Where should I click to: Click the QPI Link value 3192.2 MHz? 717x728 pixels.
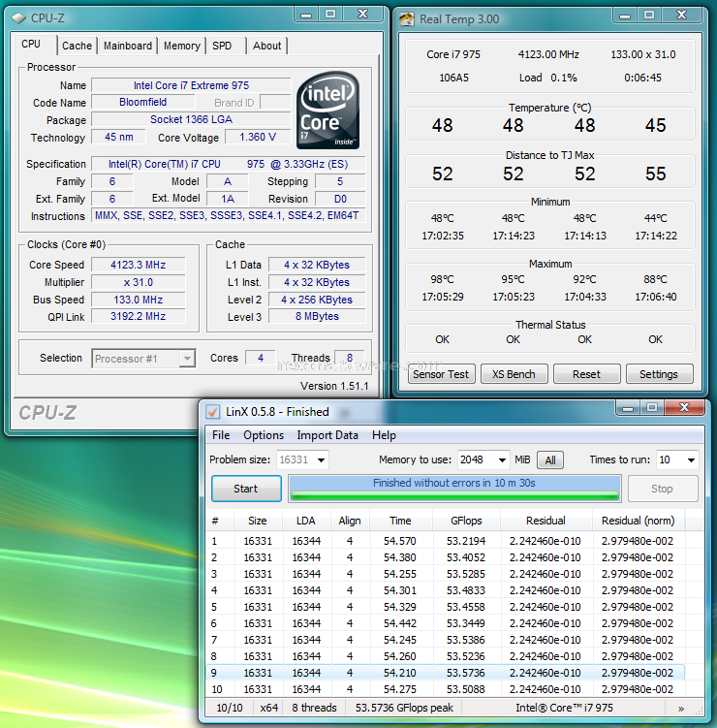139,316
